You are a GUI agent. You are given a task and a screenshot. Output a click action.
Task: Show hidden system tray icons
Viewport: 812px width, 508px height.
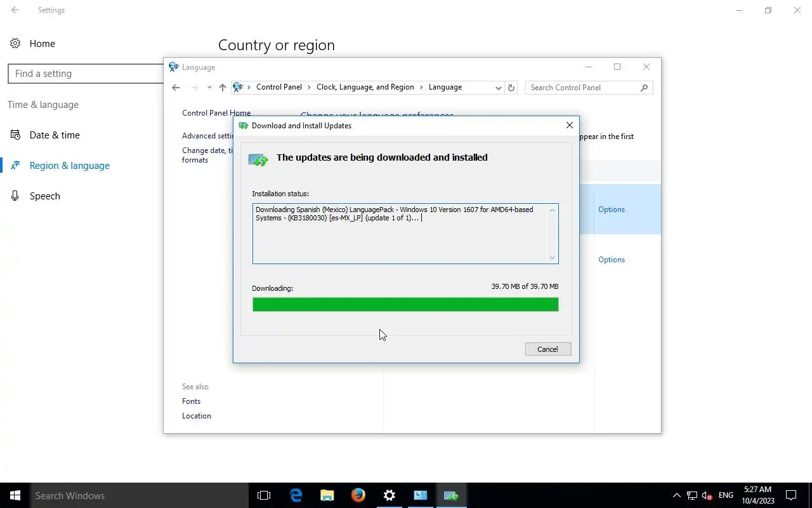(676, 495)
